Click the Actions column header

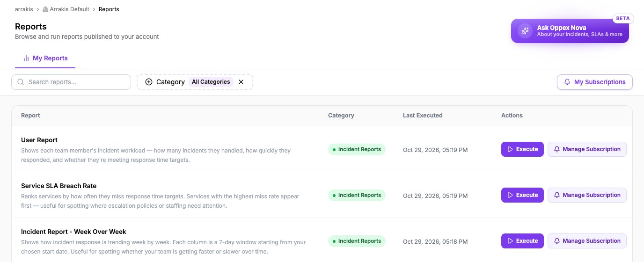[x=512, y=116]
